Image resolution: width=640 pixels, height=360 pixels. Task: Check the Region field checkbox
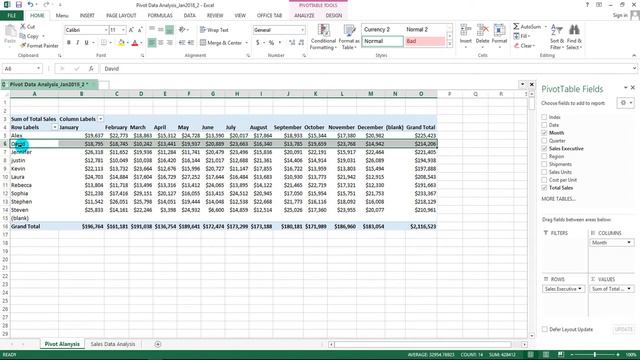coord(544,156)
